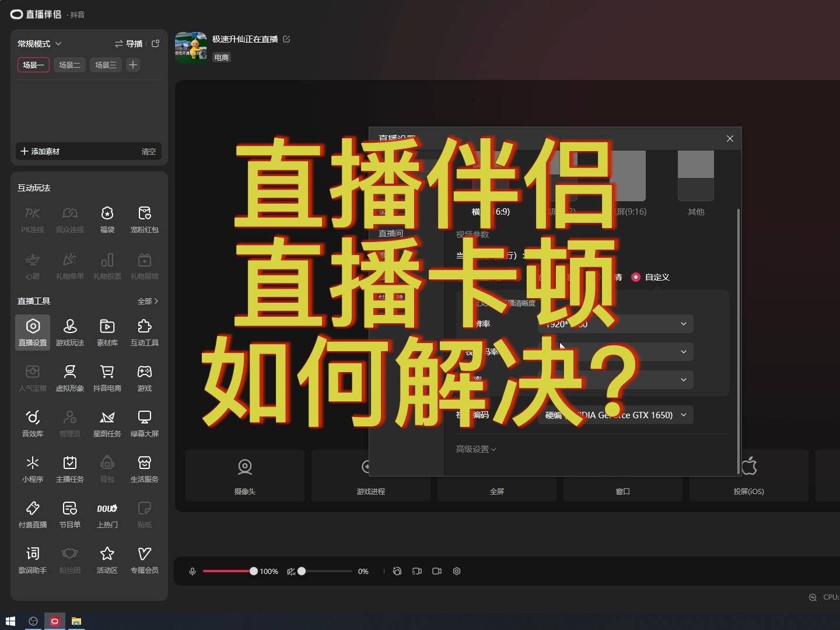
Task: Open the 生活服务 tool
Action: [x=145, y=469]
